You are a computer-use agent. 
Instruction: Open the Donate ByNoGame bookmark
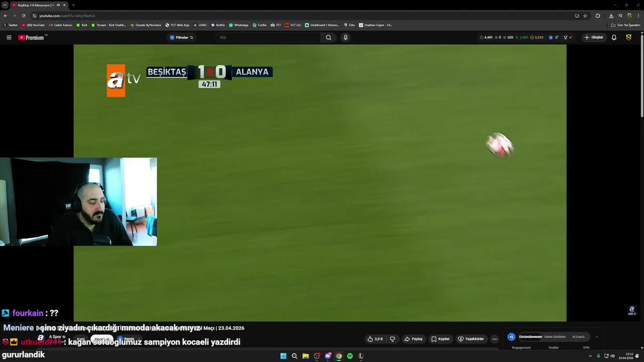(146, 25)
